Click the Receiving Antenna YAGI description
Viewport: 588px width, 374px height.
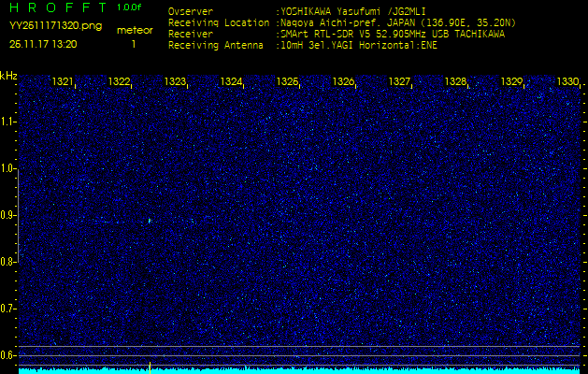[359, 44]
